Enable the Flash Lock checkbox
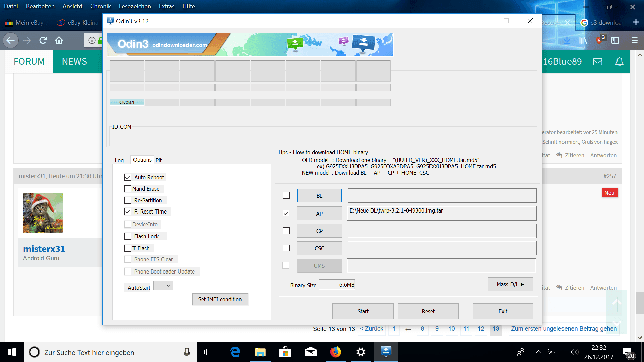This screenshot has width=644, height=362. pos(128,236)
